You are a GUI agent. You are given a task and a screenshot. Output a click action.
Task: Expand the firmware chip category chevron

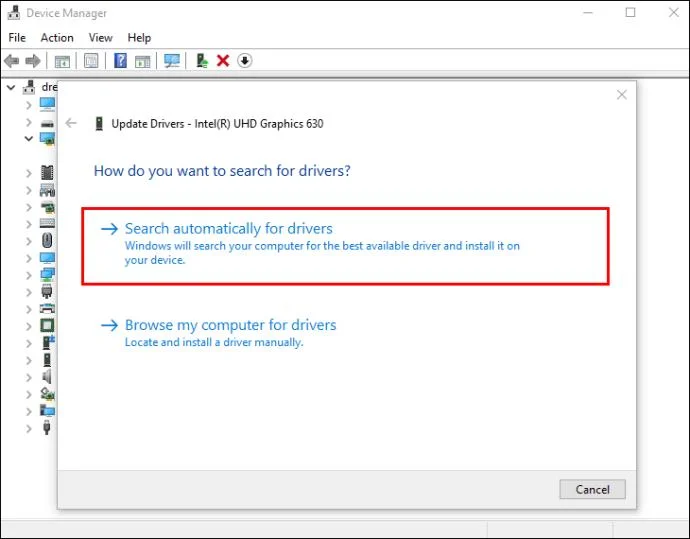pos(29,173)
